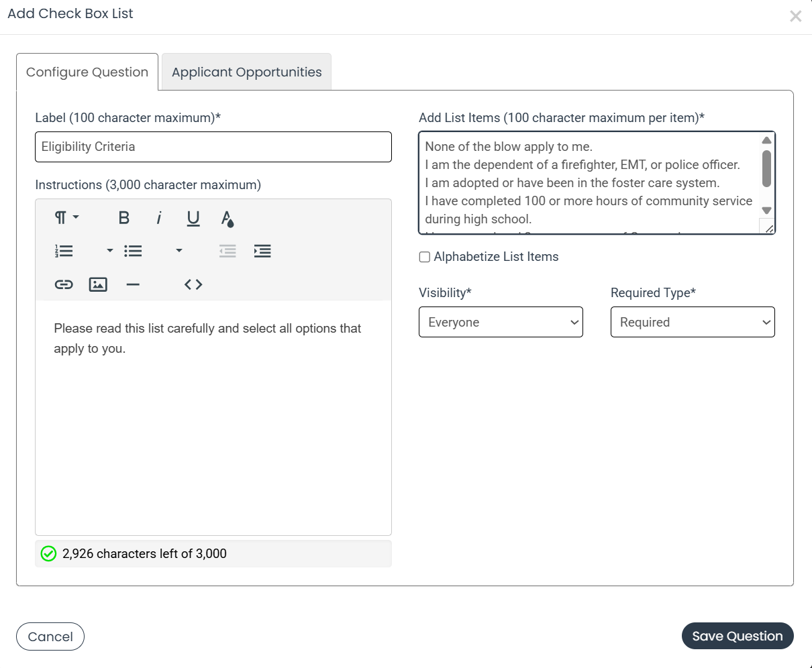Click the Alphabetize List Items label

496,257
